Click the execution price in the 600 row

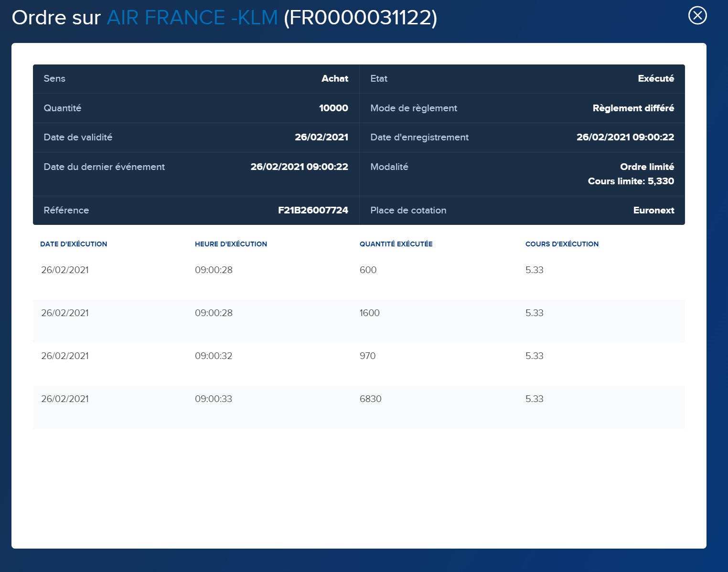(535, 270)
